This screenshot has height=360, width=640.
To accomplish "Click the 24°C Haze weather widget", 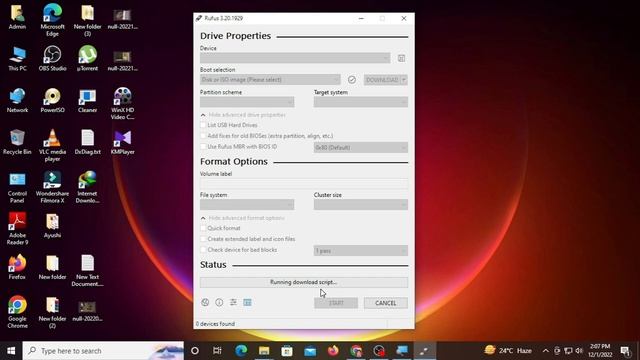I will (508, 351).
